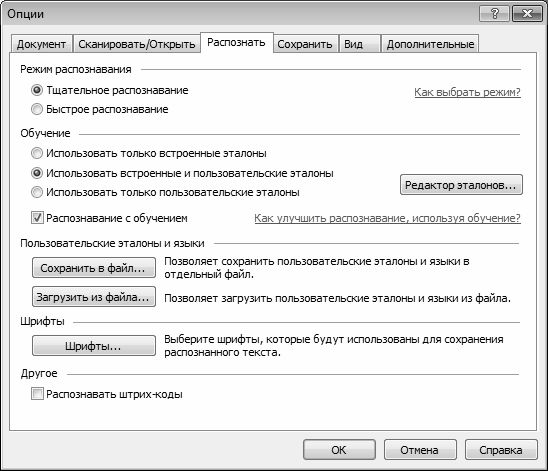Go to the Дополнительные tab

coord(430,44)
